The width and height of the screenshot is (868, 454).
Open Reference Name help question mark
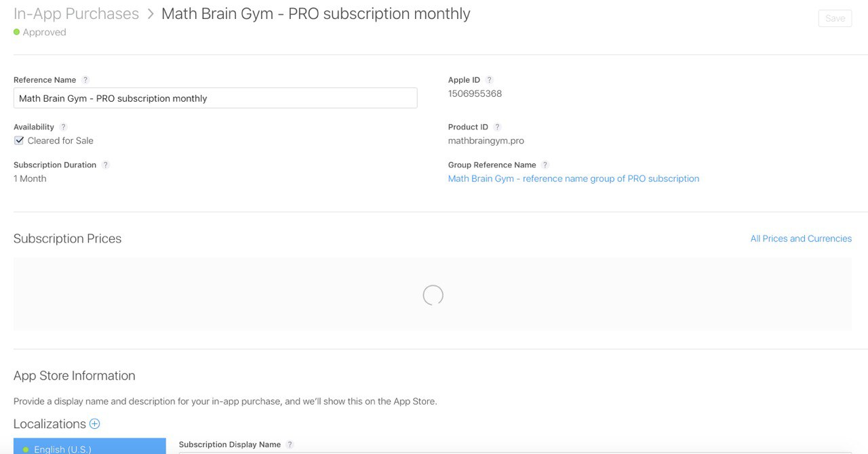pyautogui.click(x=85, y=80)
